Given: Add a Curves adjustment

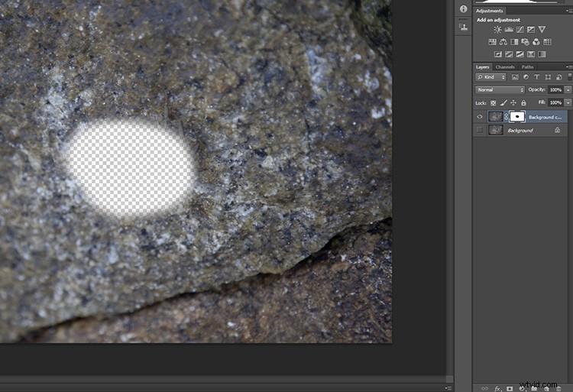Looking at the screenshot, I should 520,30.
